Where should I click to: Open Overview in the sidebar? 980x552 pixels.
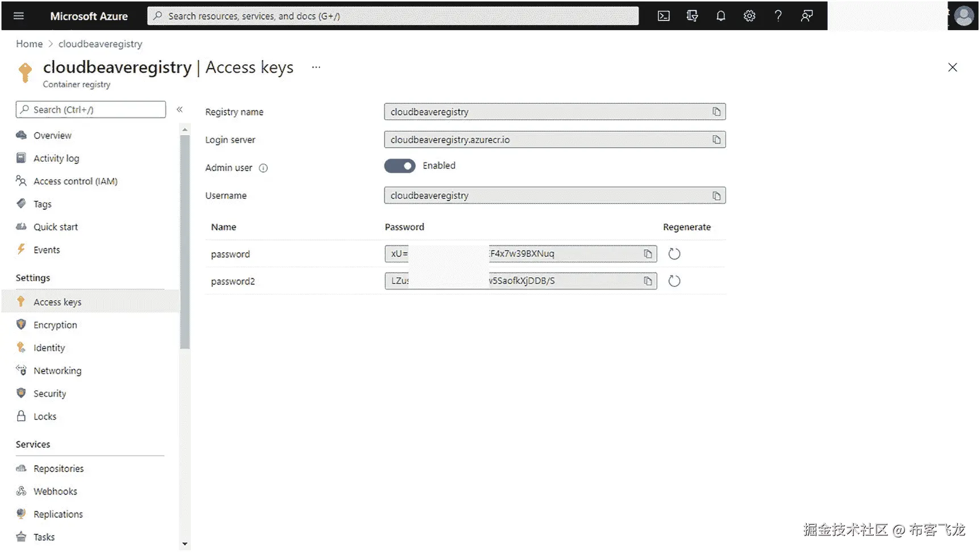(x=52, y=136)
